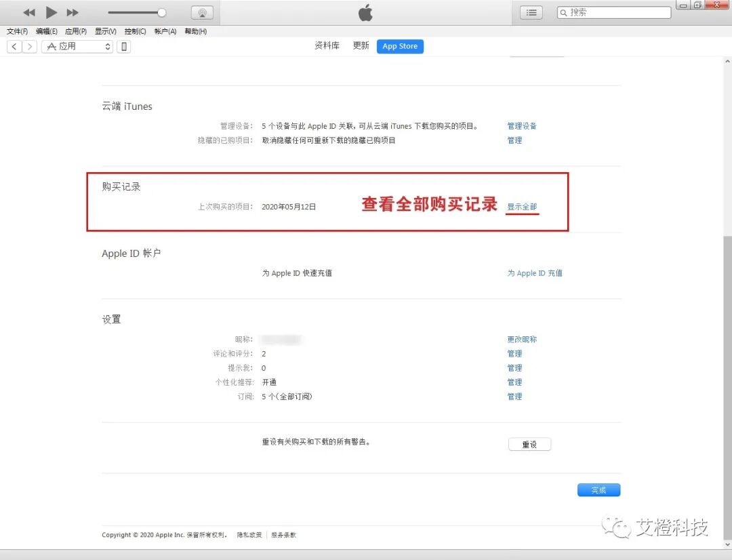Click 管理 next to 提示我
The image size is (732, 560).
point(514,368)
